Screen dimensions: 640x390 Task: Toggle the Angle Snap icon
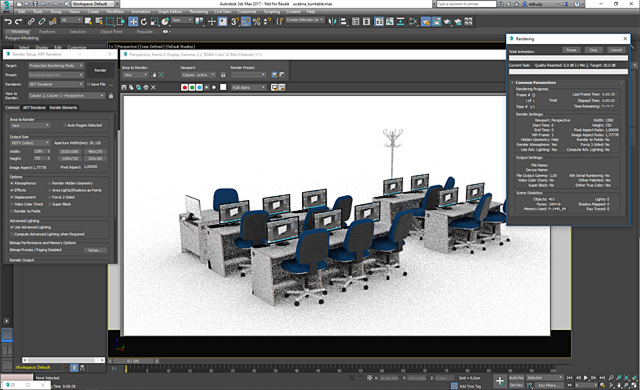pyautogui.click(x=246, y=21)
